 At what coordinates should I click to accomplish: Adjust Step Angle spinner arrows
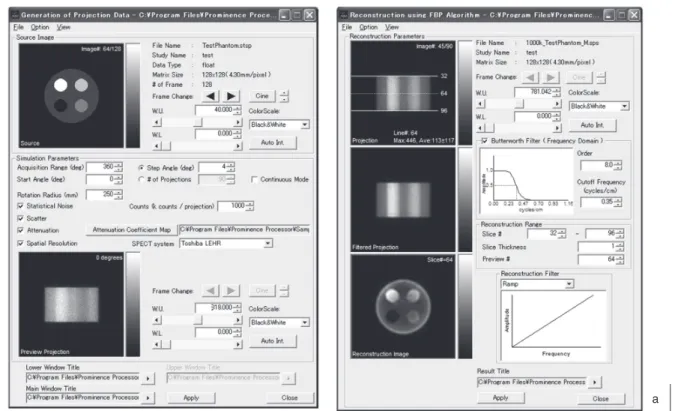(230, 167)
